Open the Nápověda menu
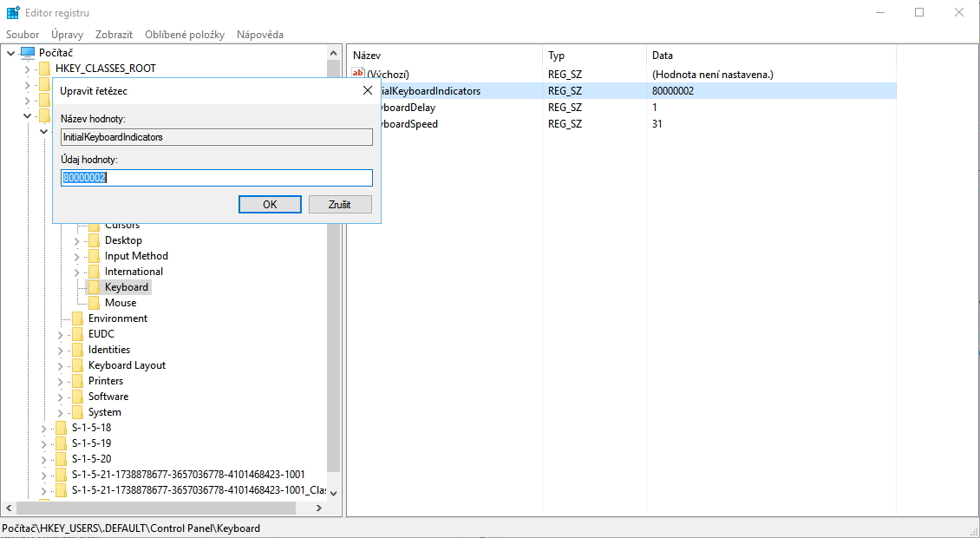This screenshot has width=980, height=538. [x=260, y=35]
